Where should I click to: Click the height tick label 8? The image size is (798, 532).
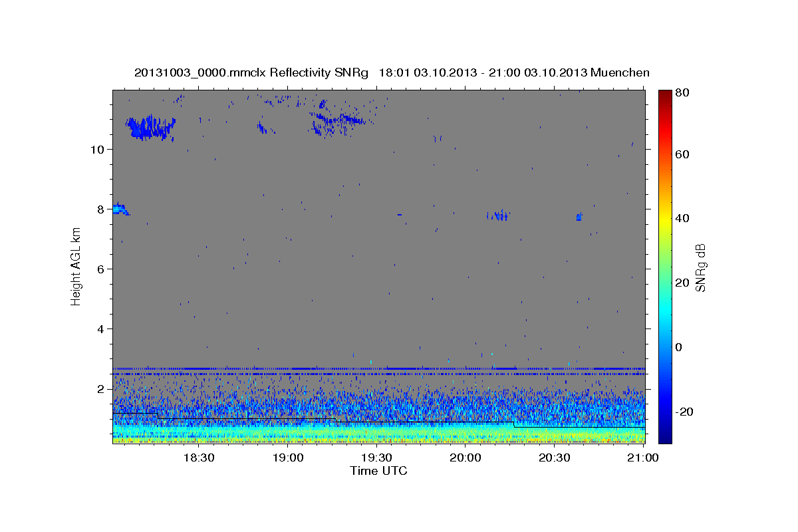click(100, 209)
